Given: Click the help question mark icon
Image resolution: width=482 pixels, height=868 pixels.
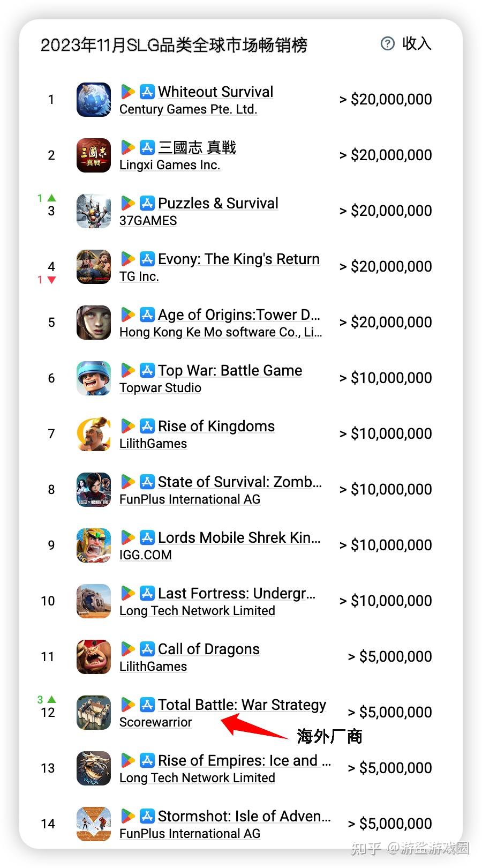Looking at the screenshot, I should tap(387, 43).
